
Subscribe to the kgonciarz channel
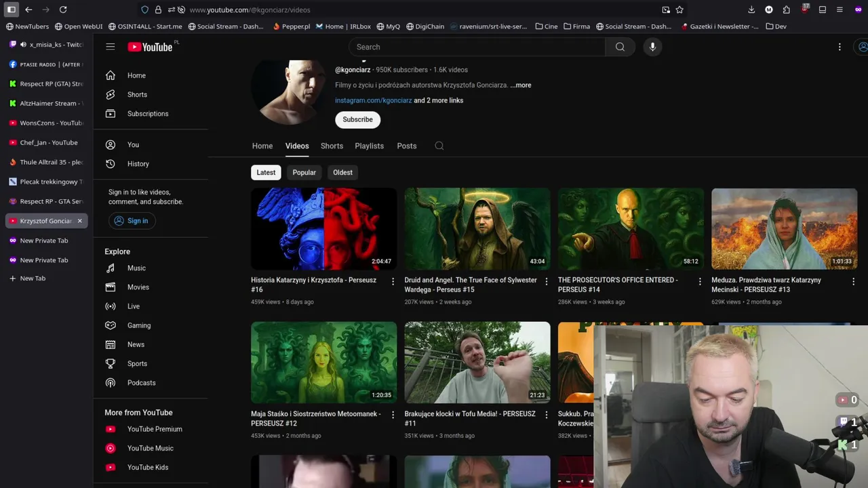pos(357,119)
